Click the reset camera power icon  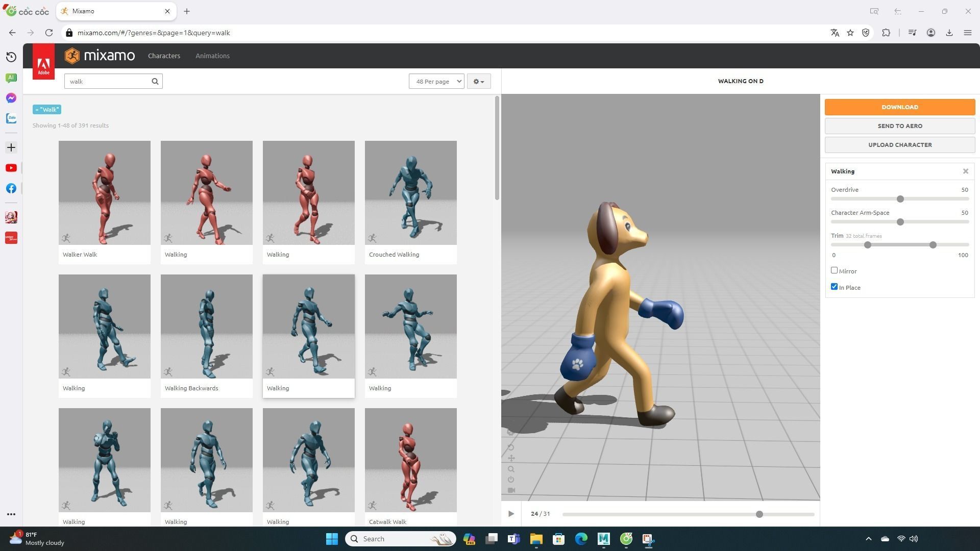coord(511,480)
